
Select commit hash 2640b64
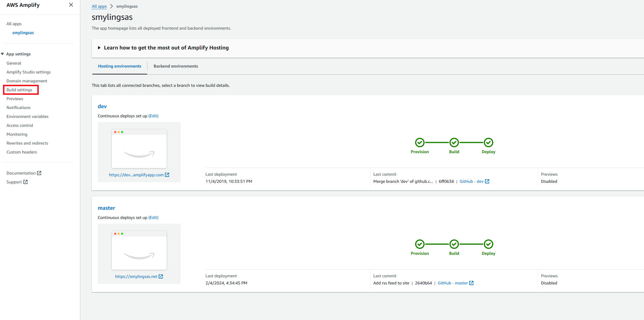click(423, 283)
